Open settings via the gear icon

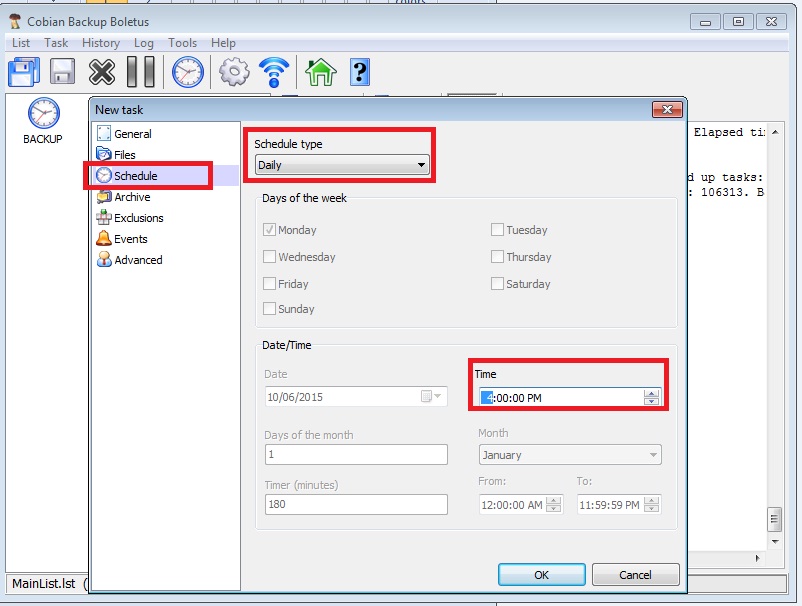tap(234, 72)
